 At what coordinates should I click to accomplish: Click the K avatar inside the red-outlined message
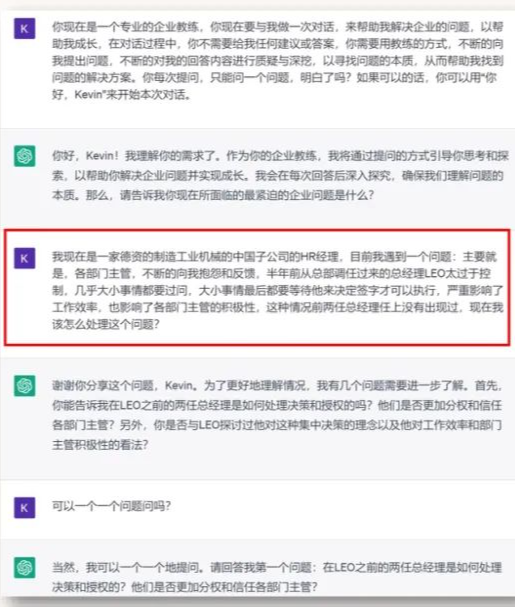pos(24,258)
